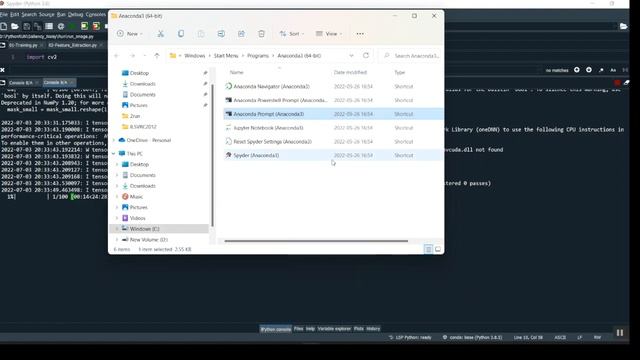Cut the selected item in File Explorer

click(160, 34)
